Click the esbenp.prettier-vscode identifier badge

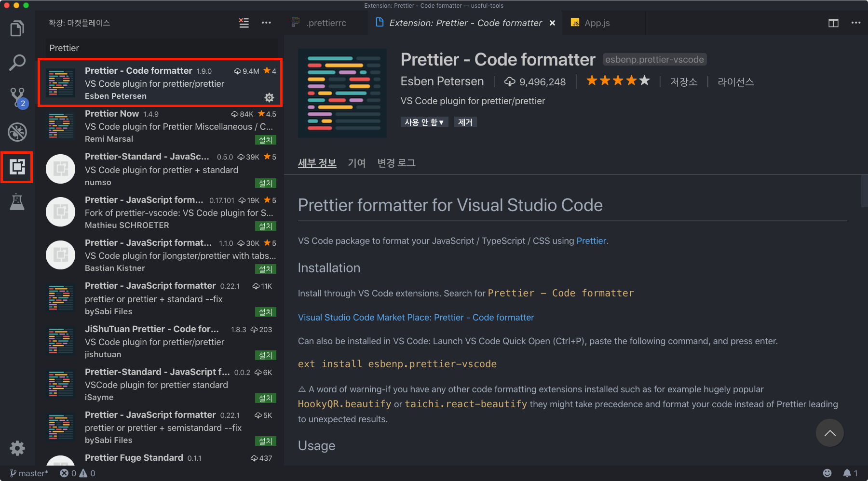pos(654,60)
